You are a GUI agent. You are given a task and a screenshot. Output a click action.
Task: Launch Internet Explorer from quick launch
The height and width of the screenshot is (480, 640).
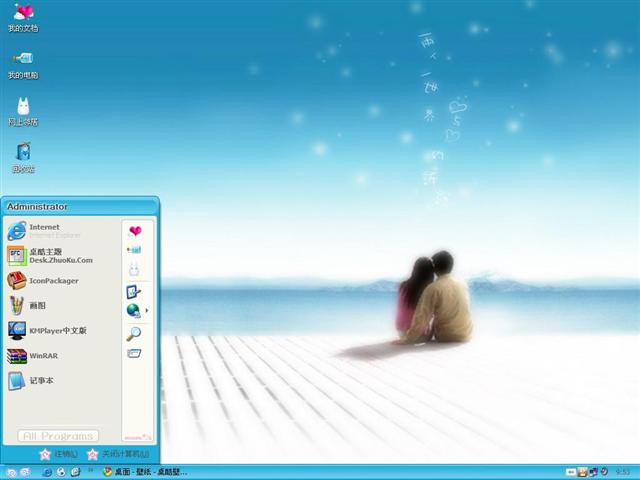tap(47, 472)
